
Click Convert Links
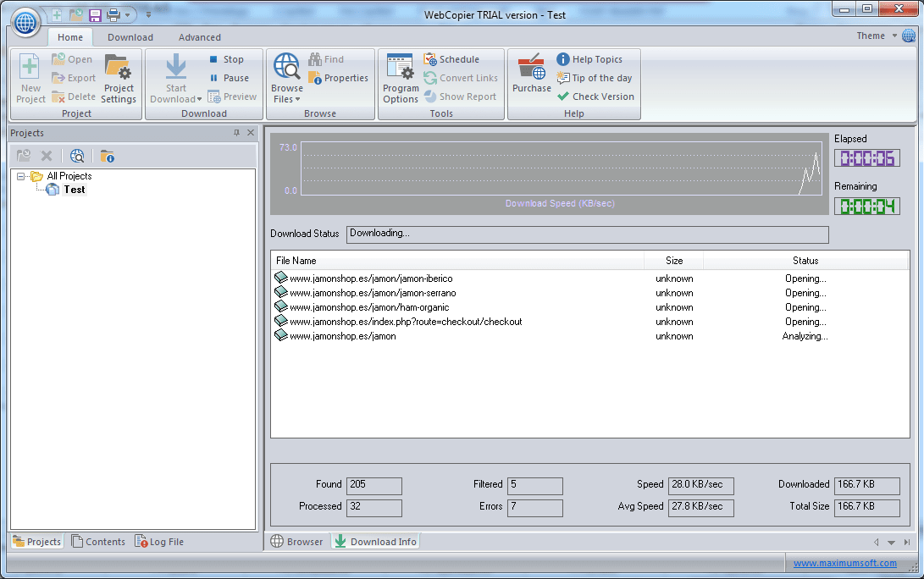point(461,78)
